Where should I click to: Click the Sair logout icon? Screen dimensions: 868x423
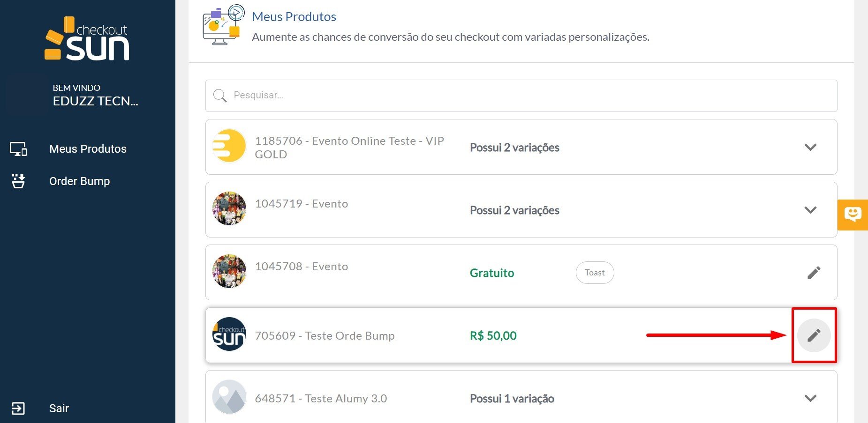point(18,408)
